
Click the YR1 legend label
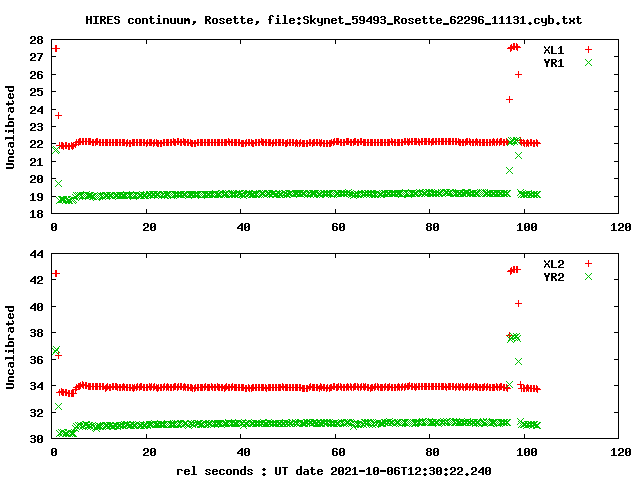(553, 63)
